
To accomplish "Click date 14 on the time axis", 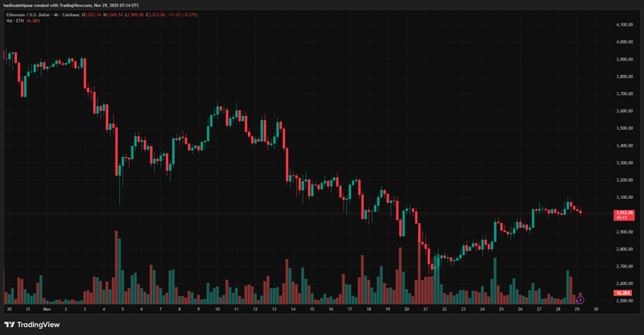I will 293,308.
